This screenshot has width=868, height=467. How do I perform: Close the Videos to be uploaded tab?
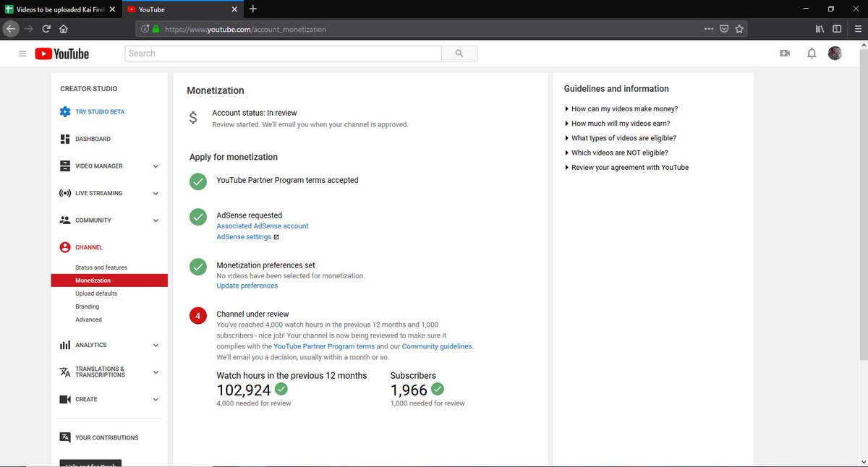click(112, 9)
